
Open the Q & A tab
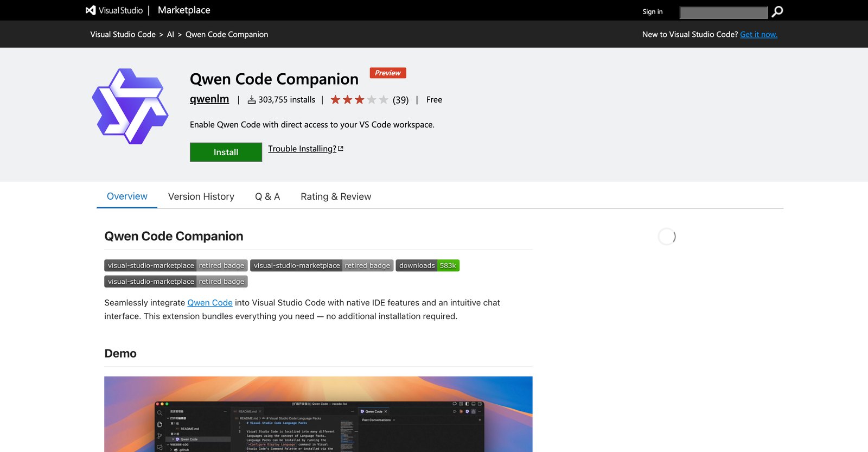click(267, 196)
